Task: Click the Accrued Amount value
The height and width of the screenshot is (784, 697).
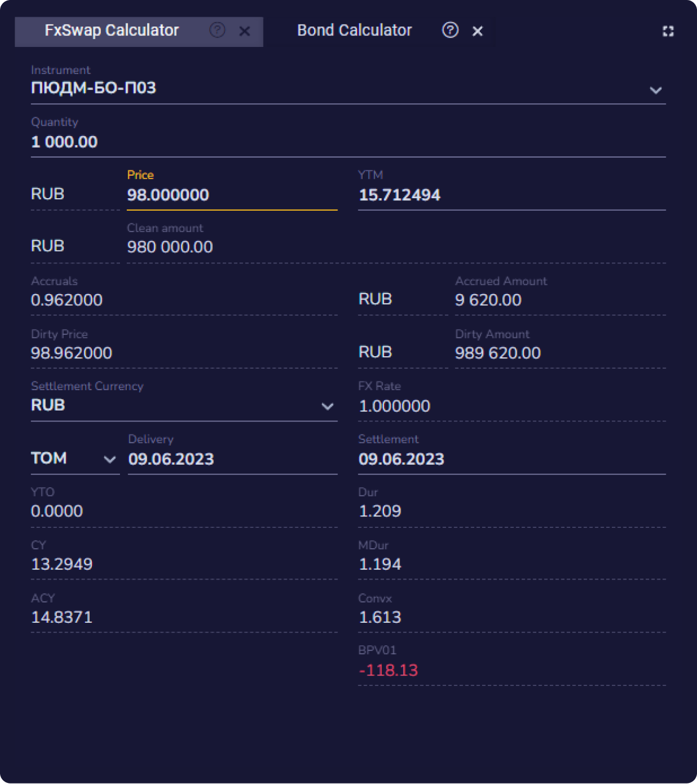Action: [488, 300]
